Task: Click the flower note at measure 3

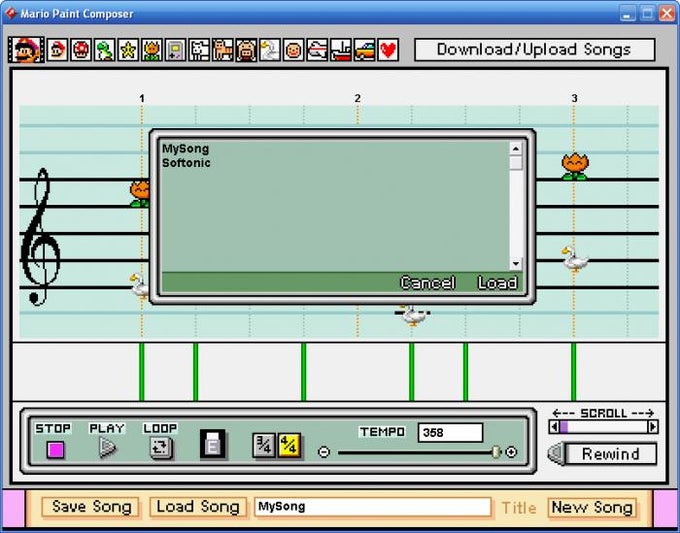Action: [x=575, y=167]
